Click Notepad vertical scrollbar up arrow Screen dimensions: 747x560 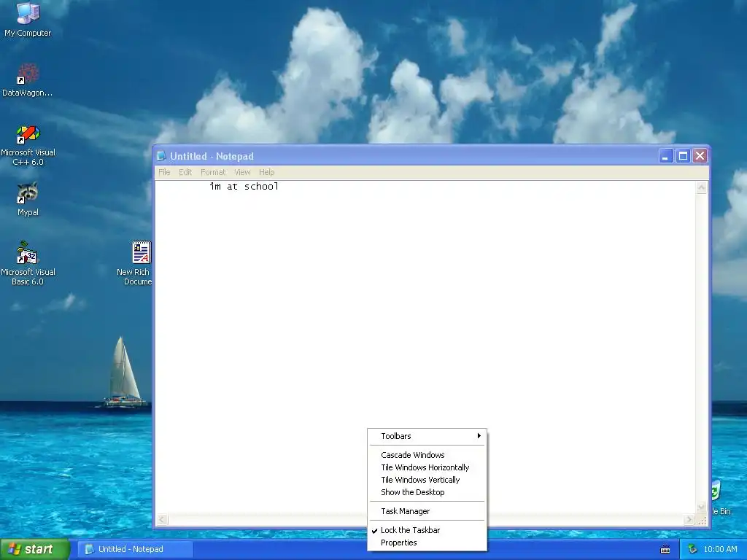pos(701,187)
